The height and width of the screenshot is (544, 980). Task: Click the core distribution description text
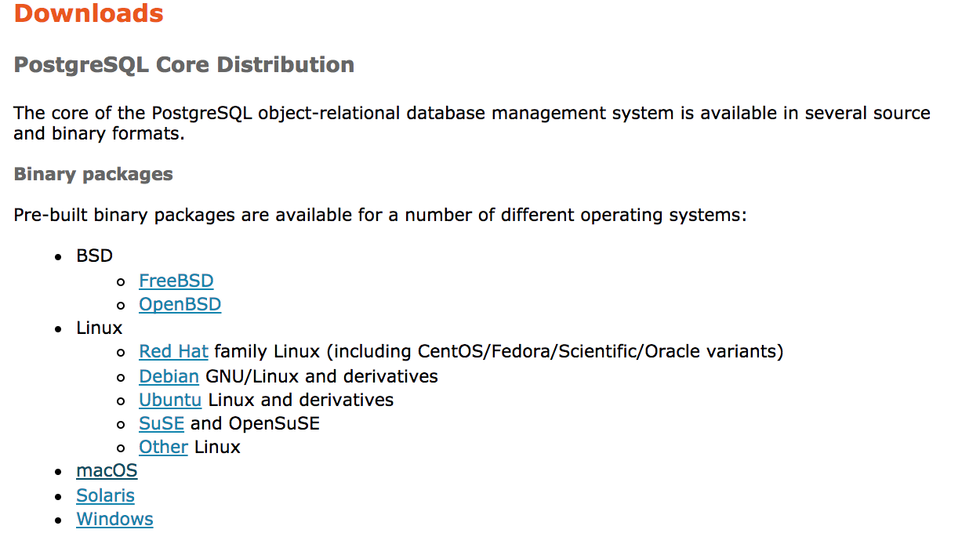pos(470,112)
